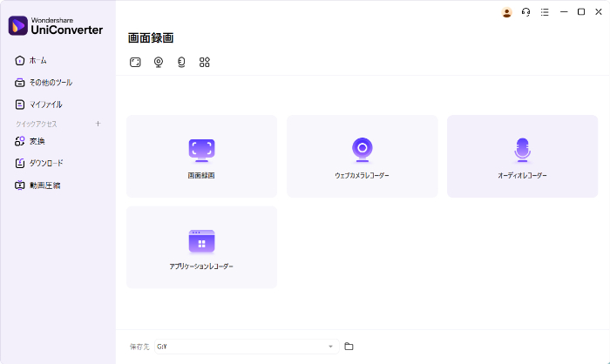Close the UniConverter window
This screenshot has width=610, height=364.
tap(599, 12)
